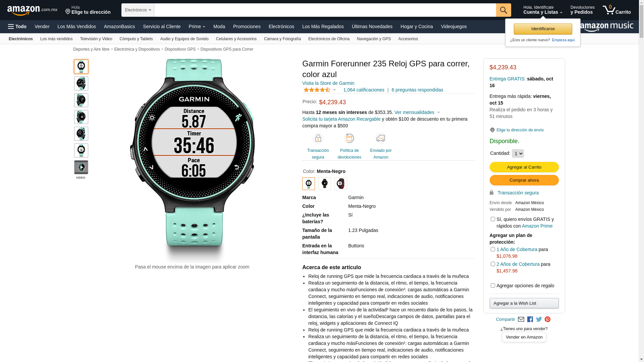Check the 1 Año de Cobertura option
644x362 pixels.
[x=493, y=249]
